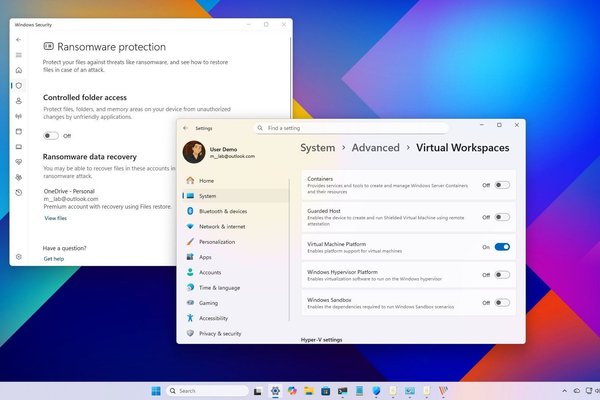
Task: Open hamburger menu in Windows Security
Action: 19,55
